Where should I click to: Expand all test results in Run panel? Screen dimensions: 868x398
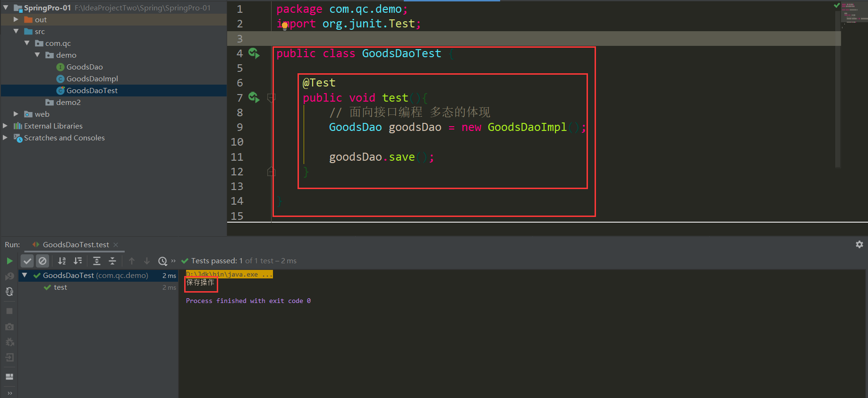click(x=97, y=261)
